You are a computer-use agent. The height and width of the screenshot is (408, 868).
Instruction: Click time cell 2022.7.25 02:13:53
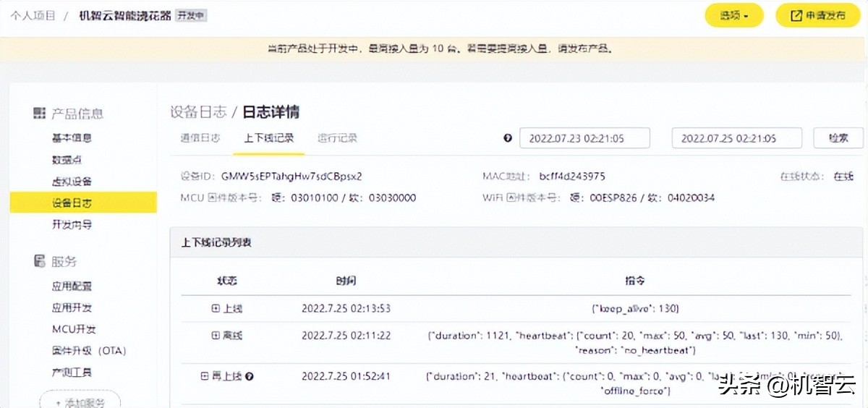pyautogui.click(x=346, y=308)
